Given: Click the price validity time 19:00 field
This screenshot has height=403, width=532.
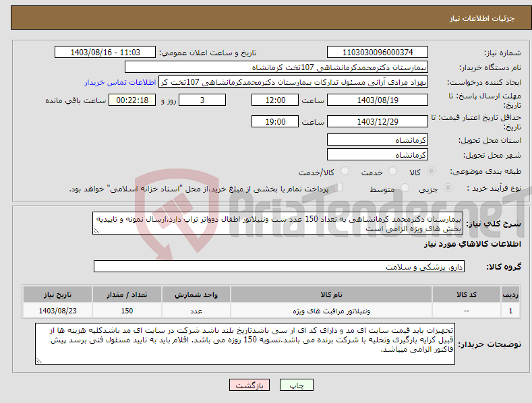Looking at the screenshot, I should 275,121.
